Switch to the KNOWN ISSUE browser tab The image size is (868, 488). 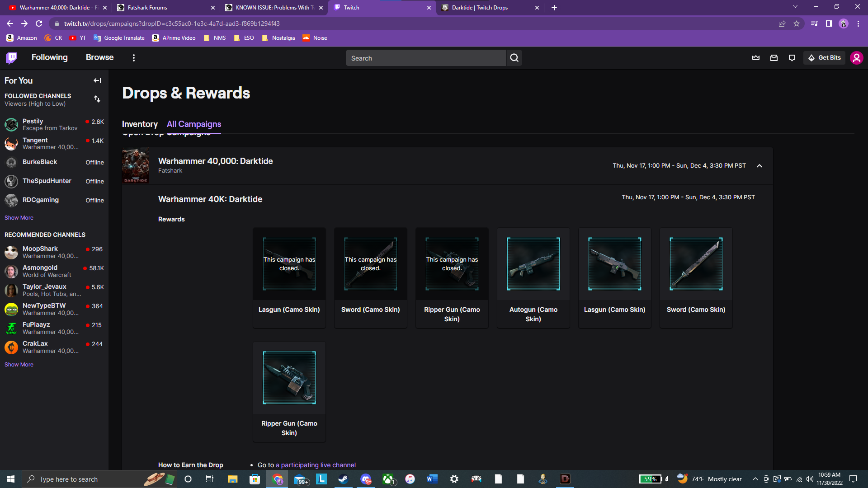point(274,8)
